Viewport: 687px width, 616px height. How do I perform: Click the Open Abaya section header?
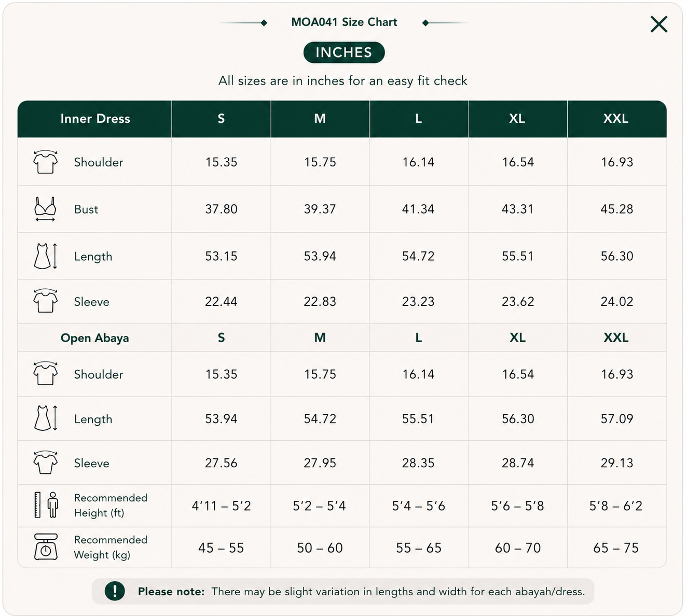coord(95,338)
